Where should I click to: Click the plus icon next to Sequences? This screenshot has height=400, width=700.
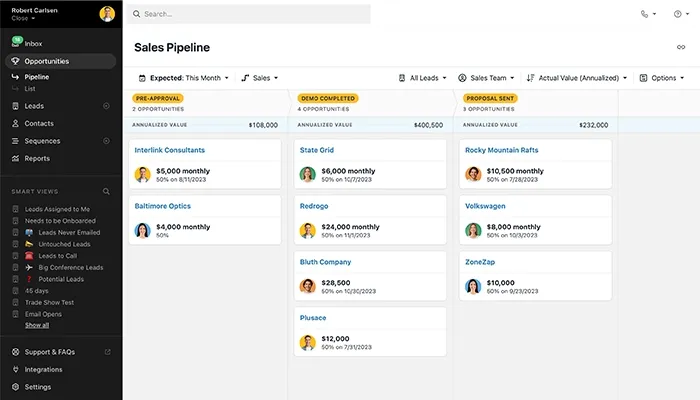point(106,141)
